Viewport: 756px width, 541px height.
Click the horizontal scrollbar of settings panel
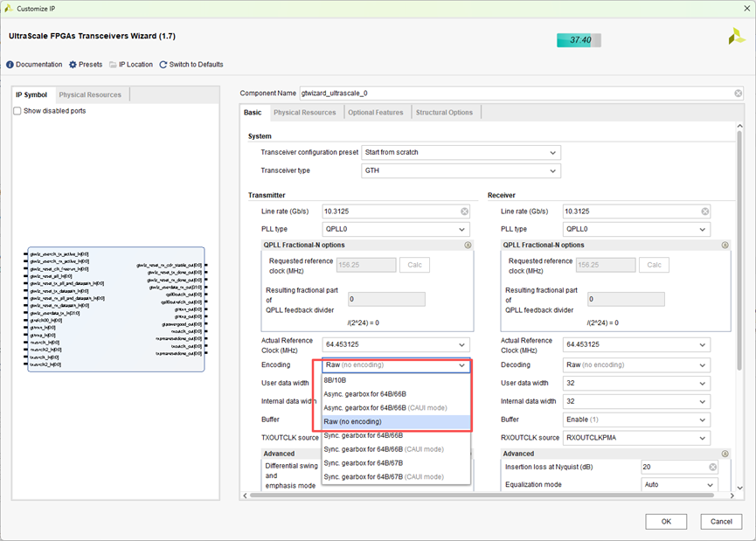pos(482,496)
